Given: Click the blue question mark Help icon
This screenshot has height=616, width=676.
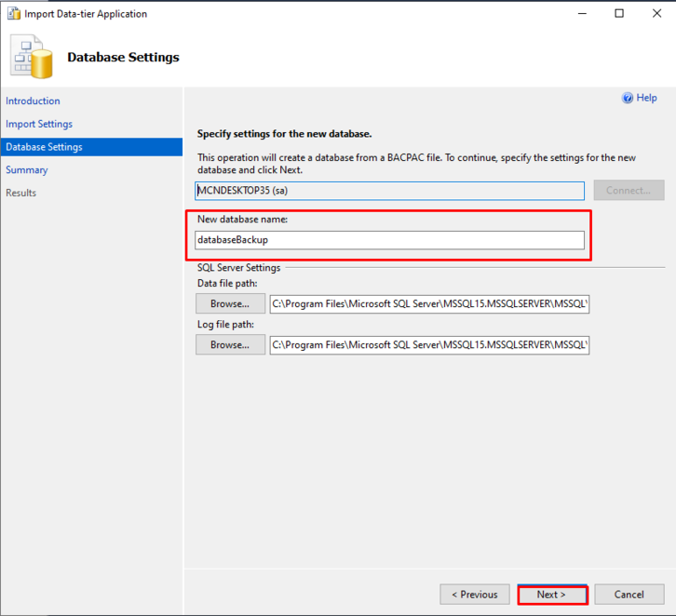Looking at the screenshot, I should pos(628,98).
